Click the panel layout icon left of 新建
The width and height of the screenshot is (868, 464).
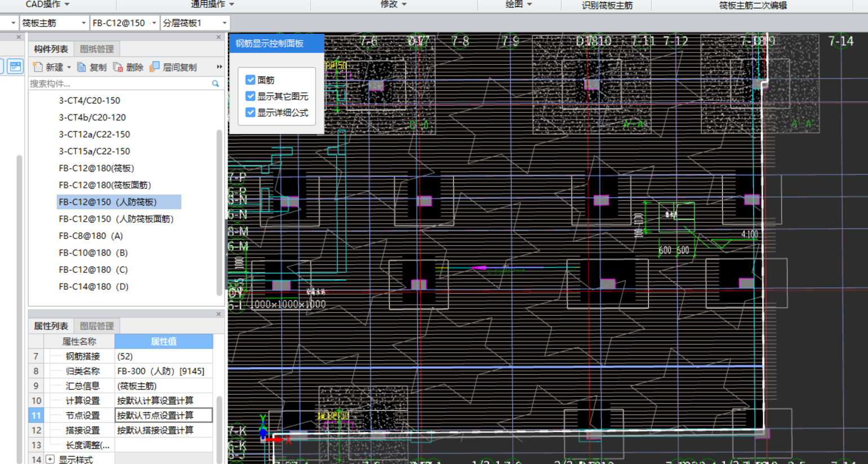(15, 67)
